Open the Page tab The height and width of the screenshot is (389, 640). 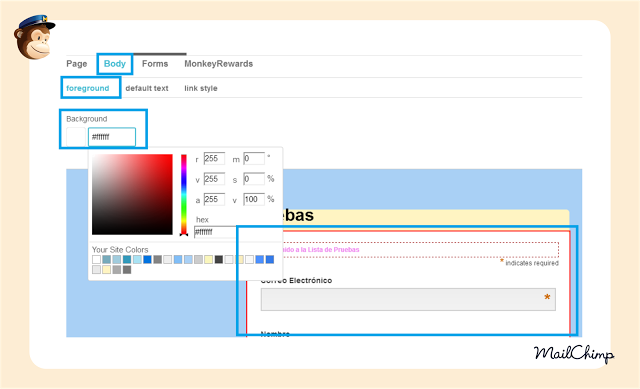(x=77, y=64)
